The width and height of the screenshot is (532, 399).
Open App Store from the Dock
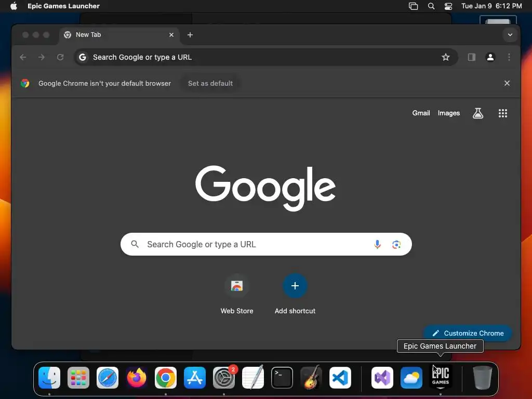tap(195, 378)
